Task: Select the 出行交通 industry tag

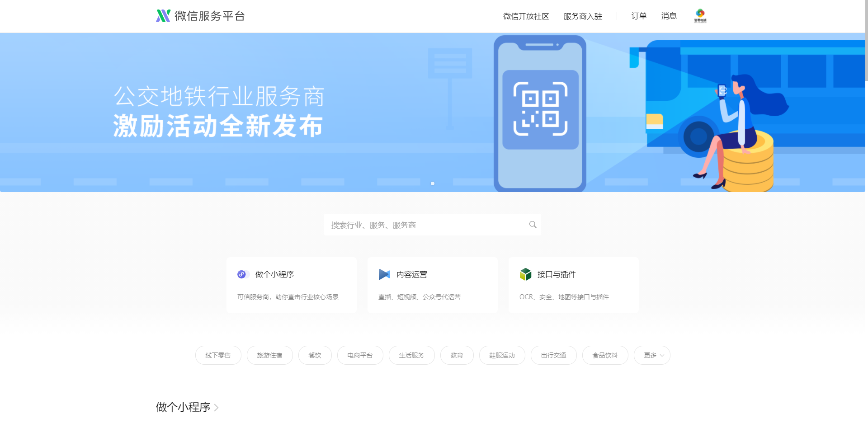Action: pos(554,355)
